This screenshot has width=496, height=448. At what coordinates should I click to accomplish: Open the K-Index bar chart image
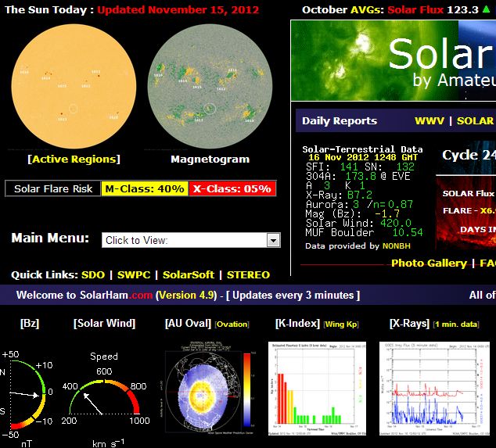click(317, 389)
